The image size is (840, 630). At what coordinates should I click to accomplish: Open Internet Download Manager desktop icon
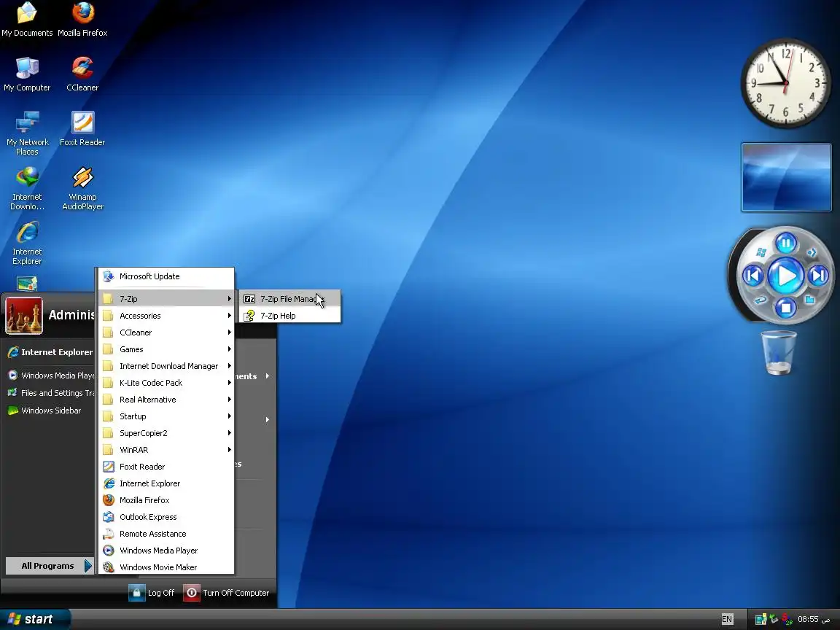(27, 189)
